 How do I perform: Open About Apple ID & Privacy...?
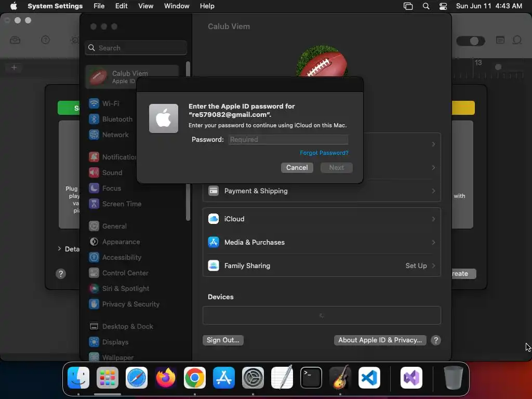[380, 340]
